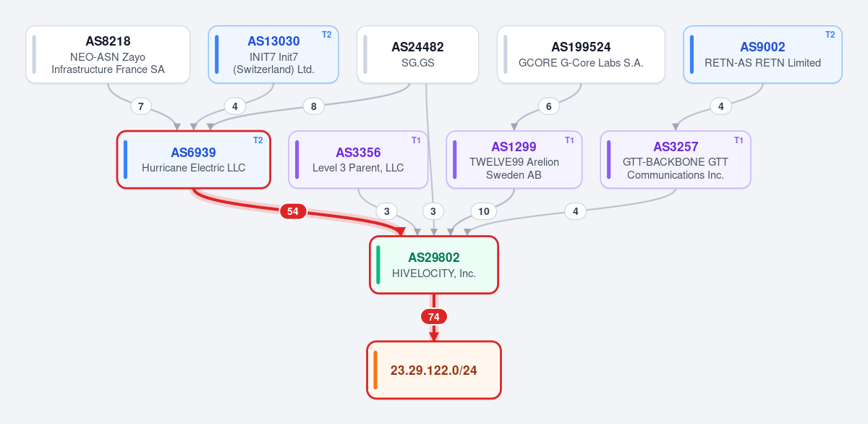The height and width of the screenshot is (424, 868).
Task: Click the AS29802 HIVELOCITY node
Action: pyautogui.click(x=434, y=265)
